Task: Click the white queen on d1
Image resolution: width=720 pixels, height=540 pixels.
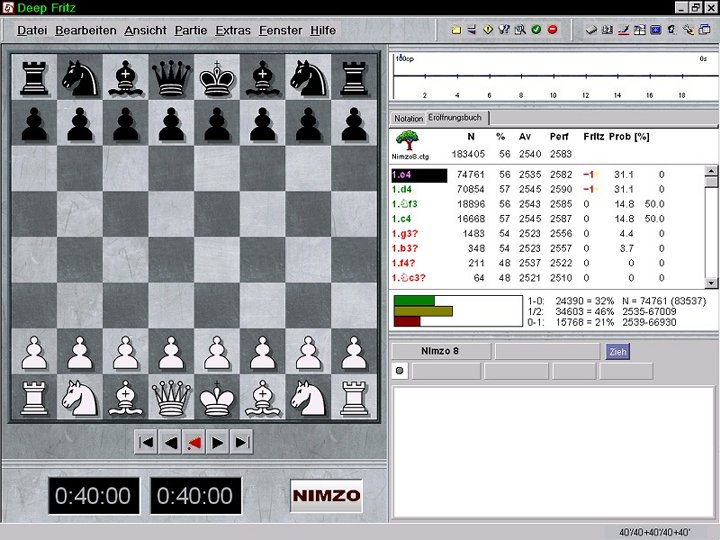Action: (171, 398)
